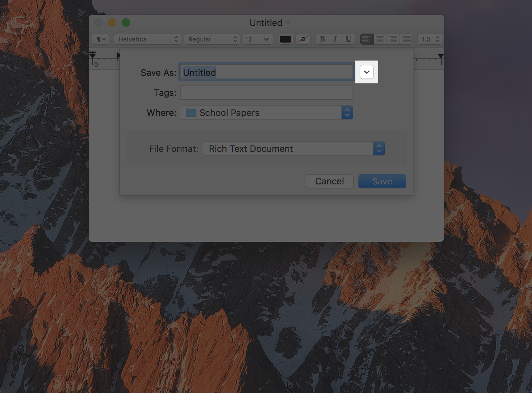Click the Tags input field
The height and width of the screenshot is (393, 532).
pos(266,92)
